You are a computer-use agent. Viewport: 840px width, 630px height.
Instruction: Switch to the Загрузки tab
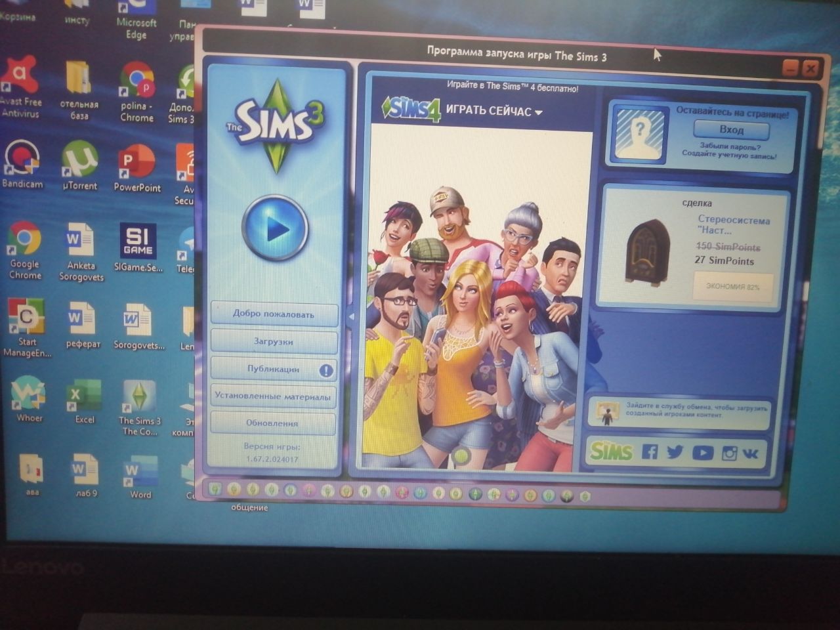click(x=274, y=341)
